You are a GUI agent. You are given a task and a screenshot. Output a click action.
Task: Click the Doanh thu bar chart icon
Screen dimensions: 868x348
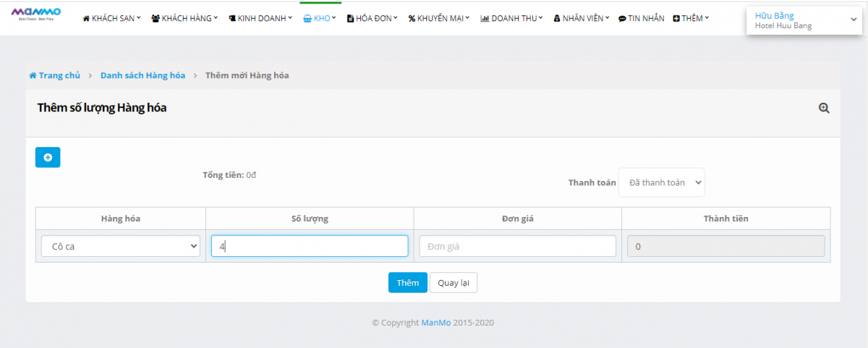[x=485, y=18]
